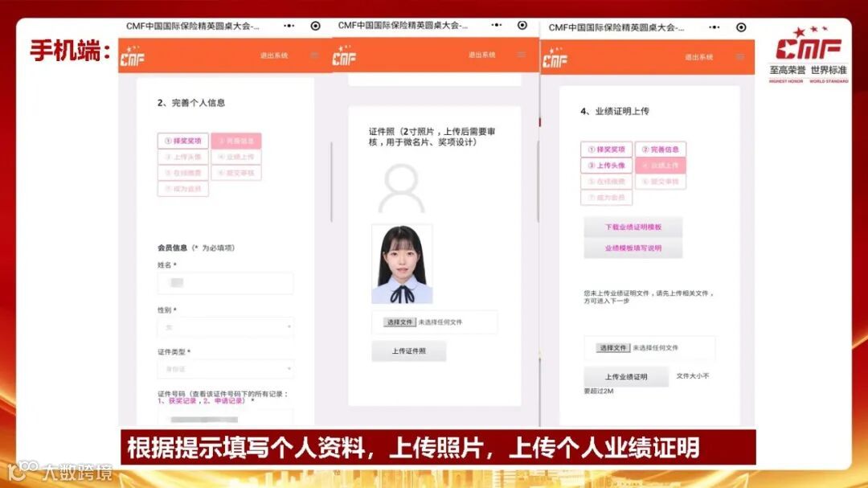
Task: Open the hamburger menu on the middle phone screen
Action: [x=522, y=55]
